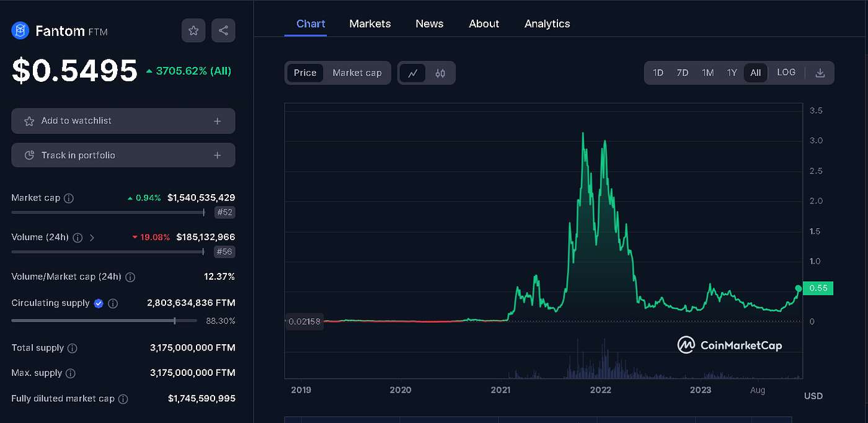
Task: Download chart data icon
Action: [820, 73]
